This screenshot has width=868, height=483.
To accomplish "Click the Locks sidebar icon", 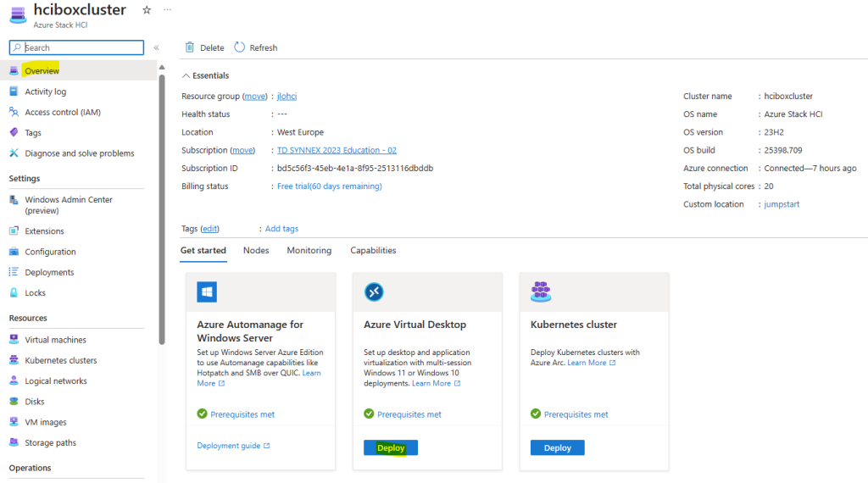I will (x=14, y=292).
